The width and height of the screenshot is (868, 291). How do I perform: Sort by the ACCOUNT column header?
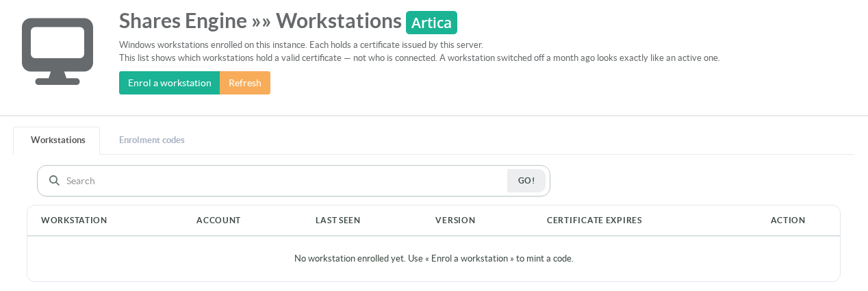point(218,220)
